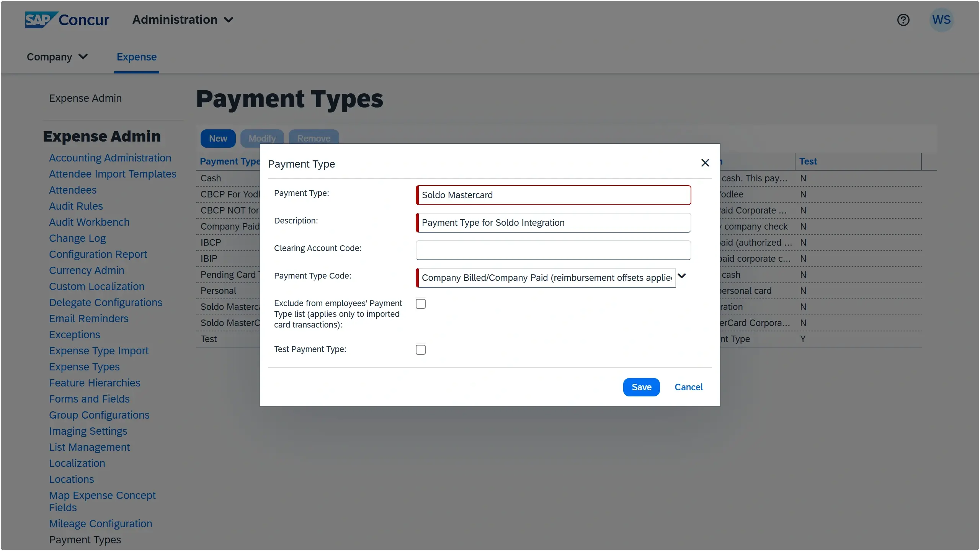Open Expense Type Import
Screen dimensions: 980x551
point(99,350)
